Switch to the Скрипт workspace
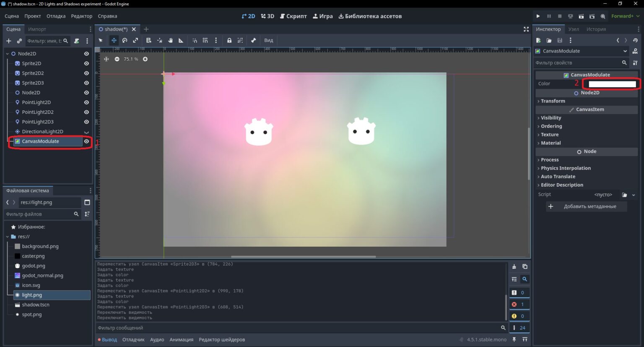This screenshot has width=644, height=347. click(293, 16)
